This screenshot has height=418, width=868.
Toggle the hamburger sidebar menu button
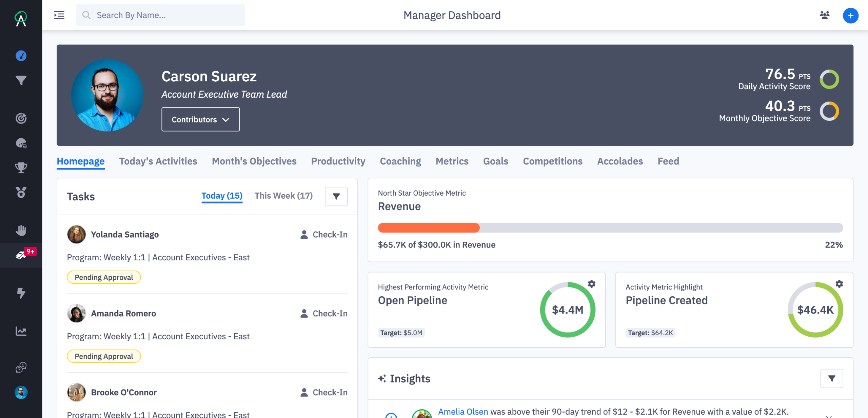tap(59, 15)
